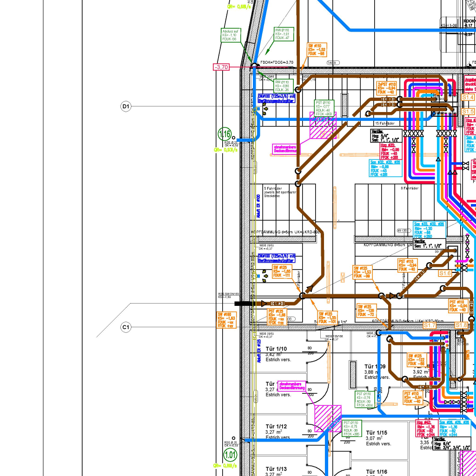Click the Tür 1/15 room label
The image size is (476, 476).
(377, 432)
